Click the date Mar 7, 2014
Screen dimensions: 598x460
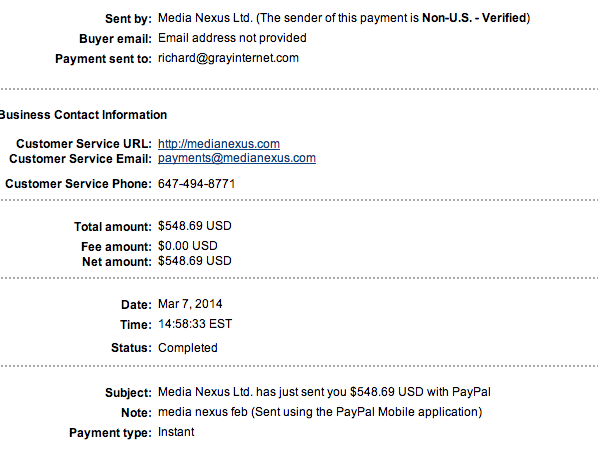(x=190, y=304)
